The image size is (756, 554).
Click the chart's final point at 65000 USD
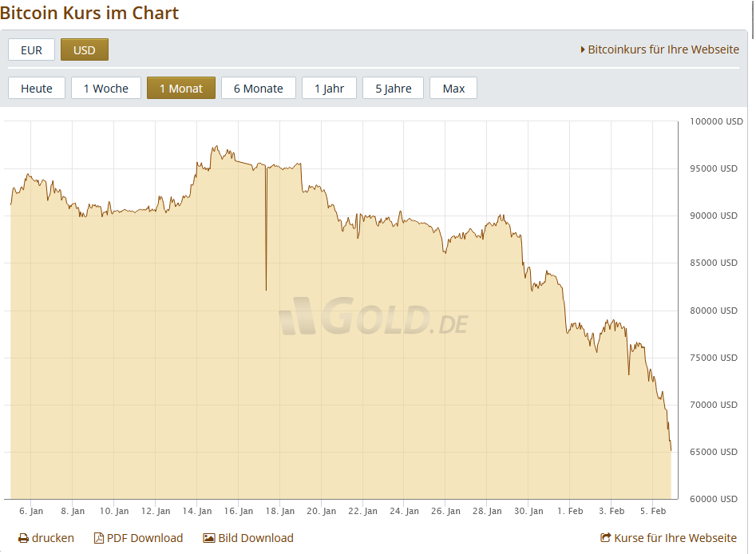(671, 450)
